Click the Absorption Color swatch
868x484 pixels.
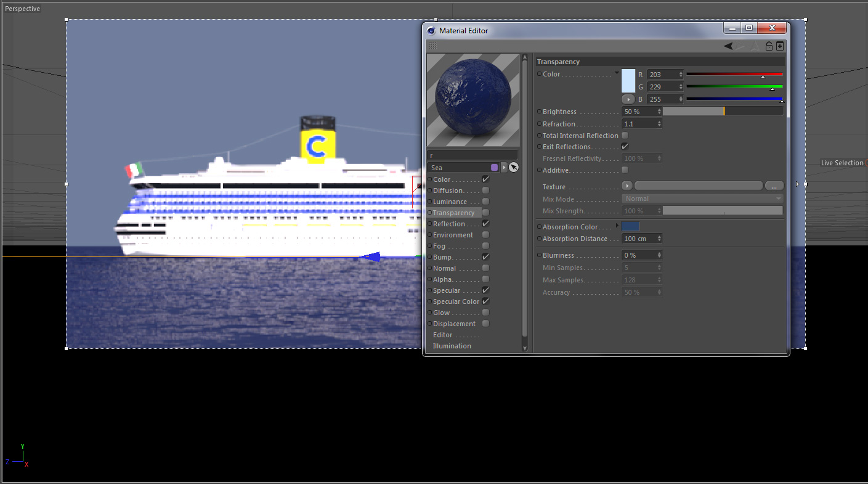pos(630,227)
